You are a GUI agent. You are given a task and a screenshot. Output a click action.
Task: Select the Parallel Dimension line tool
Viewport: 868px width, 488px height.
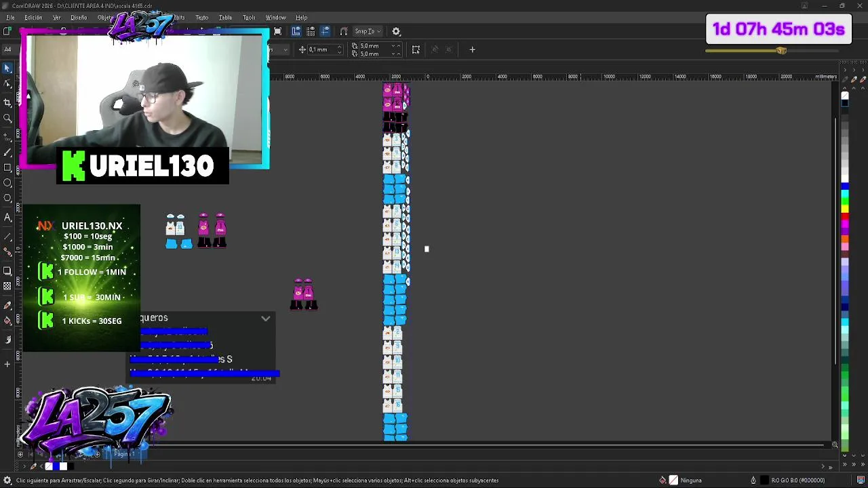(x=7, y=236)
